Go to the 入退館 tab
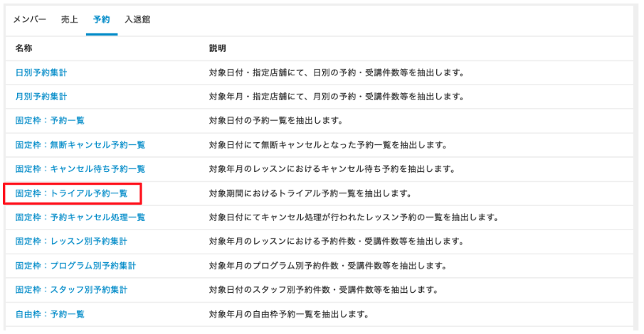Screen dimensions: 644x334 point(137,19)
